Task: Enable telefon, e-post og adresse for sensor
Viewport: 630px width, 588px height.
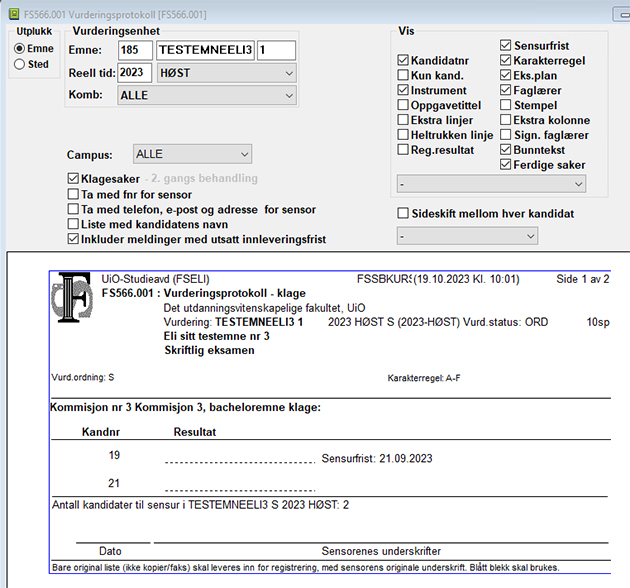Action: 73,209
